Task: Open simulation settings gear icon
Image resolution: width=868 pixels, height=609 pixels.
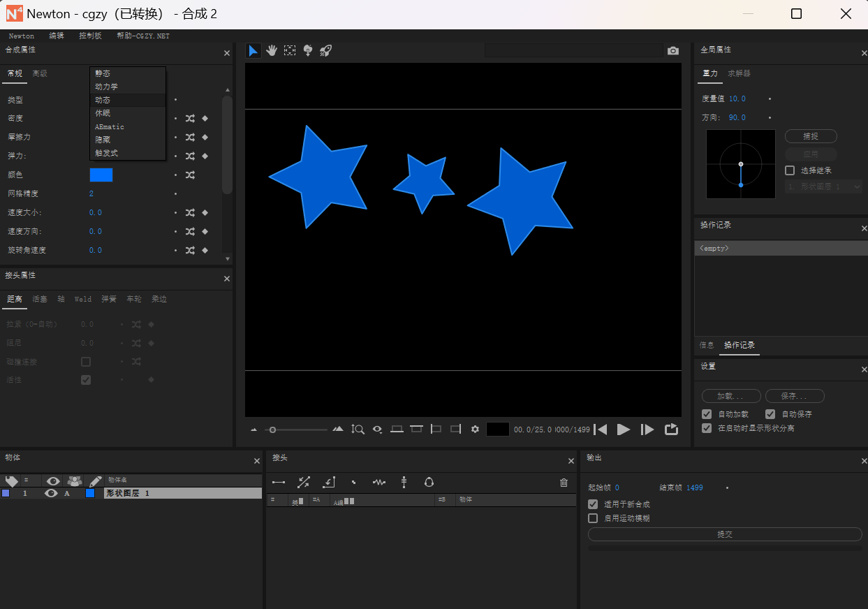Action: point(475,430)
